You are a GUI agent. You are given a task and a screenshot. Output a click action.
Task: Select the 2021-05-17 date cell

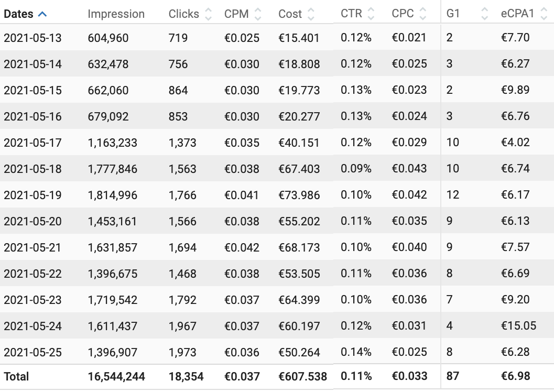point(32,143)
